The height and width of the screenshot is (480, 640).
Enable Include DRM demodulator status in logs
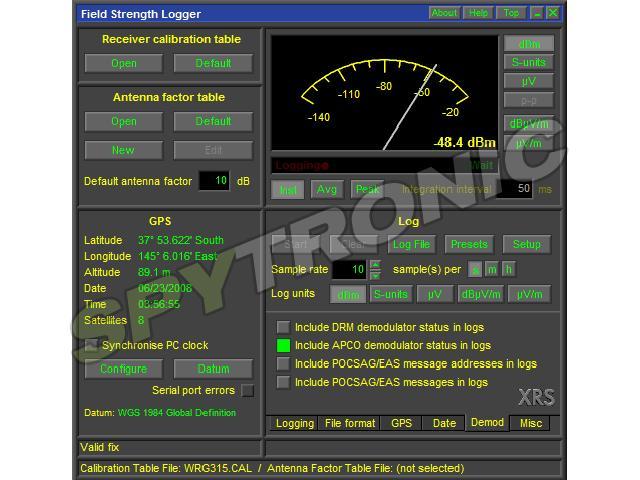(x=283, y=327)
